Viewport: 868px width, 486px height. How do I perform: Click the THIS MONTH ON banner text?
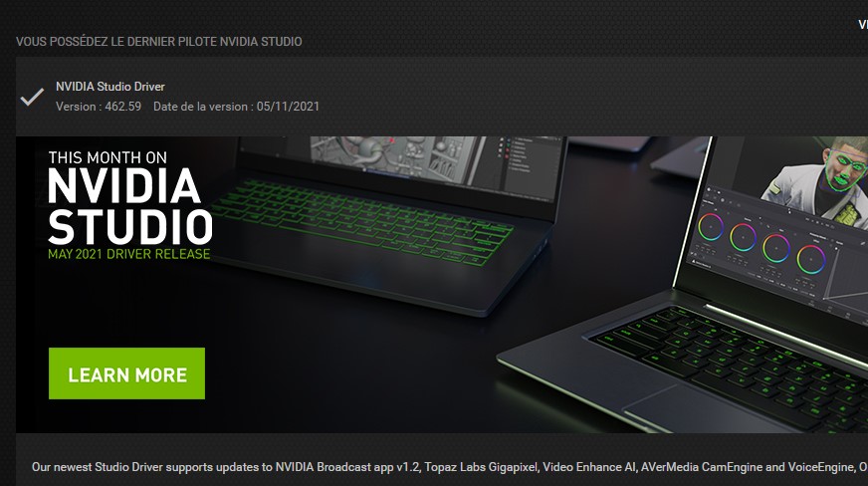coord(108,157)
